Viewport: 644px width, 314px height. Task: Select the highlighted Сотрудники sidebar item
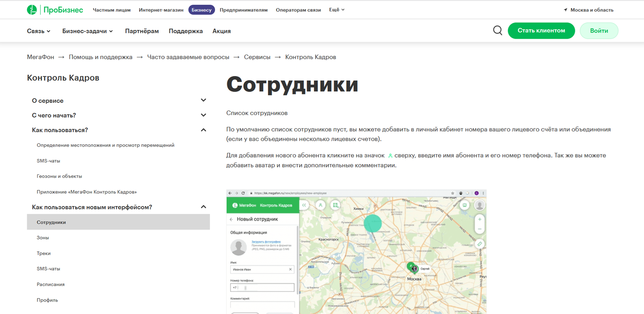point(118,222)
